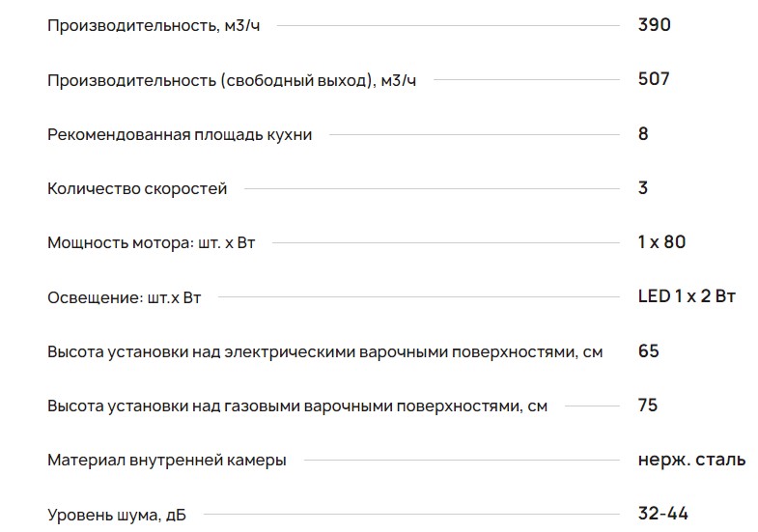Viewport: 758px width, 532px height.
Task: Click the 'Уровень шума, дБ' label
Action: pyautogui.click(x=116, y=516)
